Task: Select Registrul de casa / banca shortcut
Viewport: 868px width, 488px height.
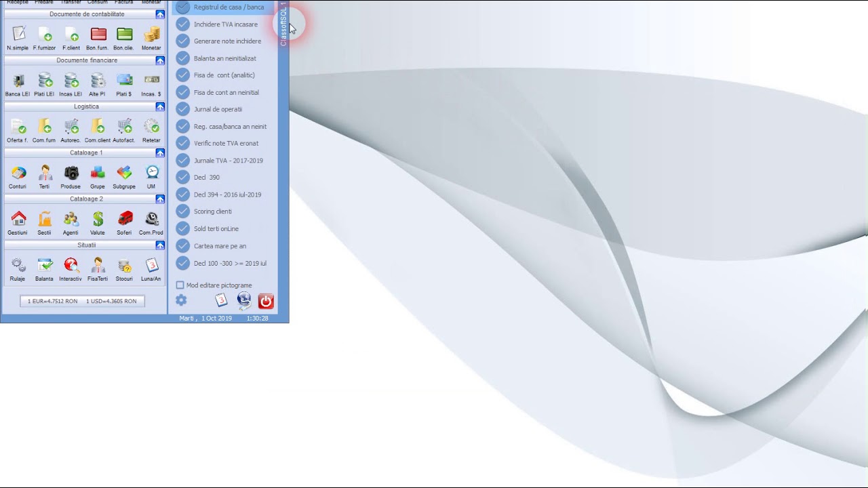Action: [224, 7]
